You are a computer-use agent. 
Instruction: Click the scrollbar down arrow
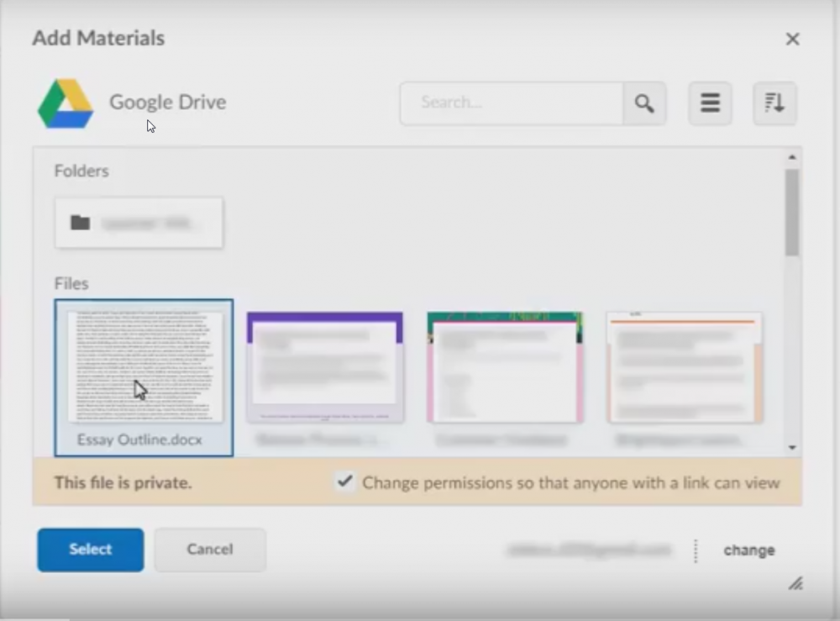tap(791, 447)
